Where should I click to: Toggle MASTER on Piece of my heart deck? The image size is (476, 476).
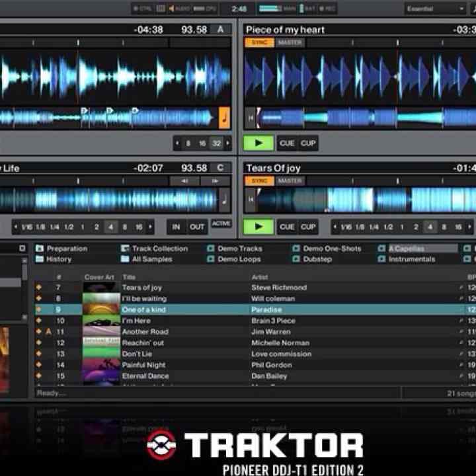(x=290, y=42)
